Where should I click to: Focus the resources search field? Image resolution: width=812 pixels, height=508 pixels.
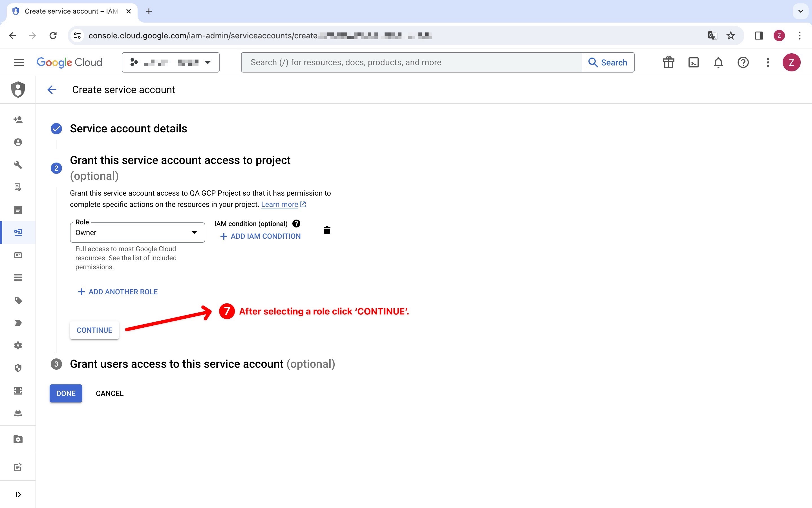[x=411, y=62]
